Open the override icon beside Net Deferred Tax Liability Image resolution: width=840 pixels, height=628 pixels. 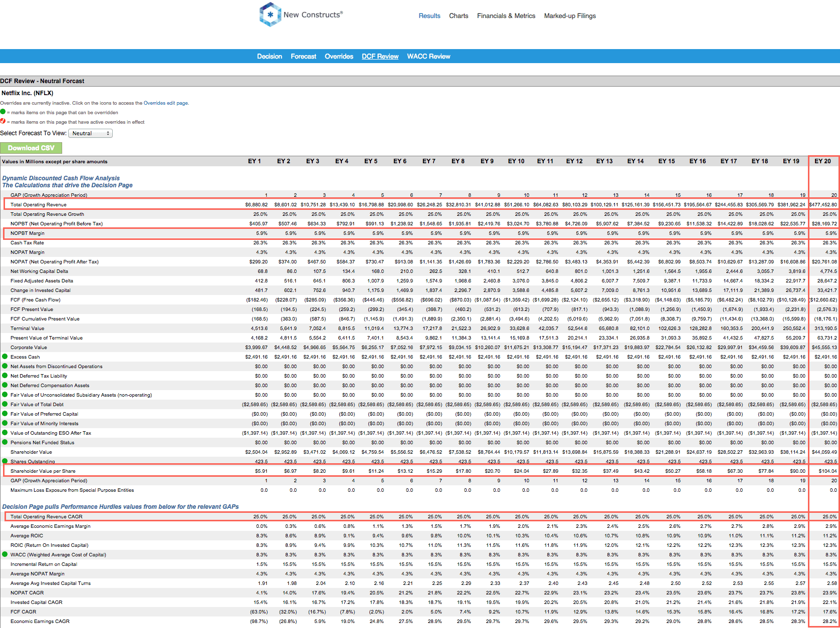click(5, 376)
